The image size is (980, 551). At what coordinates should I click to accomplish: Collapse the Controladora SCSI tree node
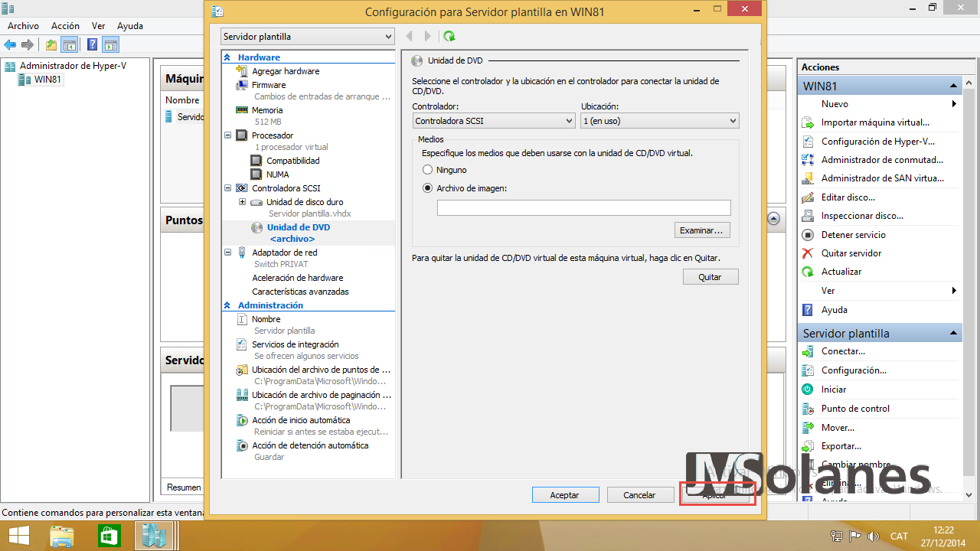(x=228, y=188)
